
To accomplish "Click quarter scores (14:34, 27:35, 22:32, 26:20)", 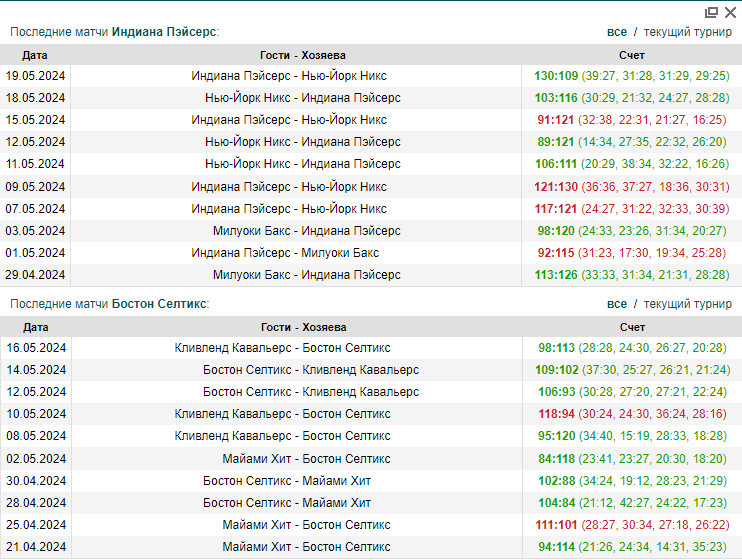I will click(x=652, y=142).
